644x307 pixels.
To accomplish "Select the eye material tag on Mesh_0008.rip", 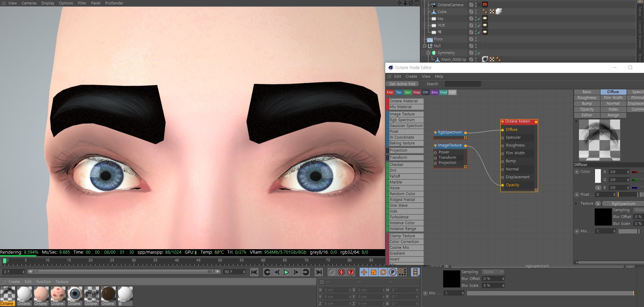I will 485,59.
